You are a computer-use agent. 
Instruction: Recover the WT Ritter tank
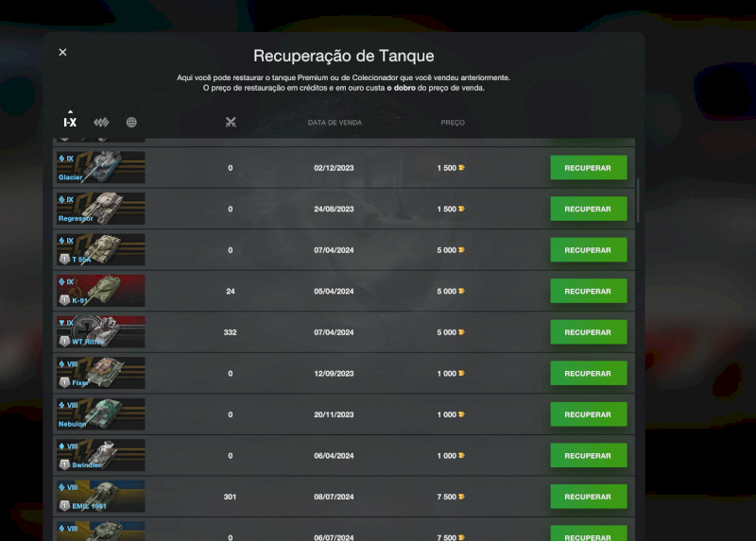click(588, 332)
